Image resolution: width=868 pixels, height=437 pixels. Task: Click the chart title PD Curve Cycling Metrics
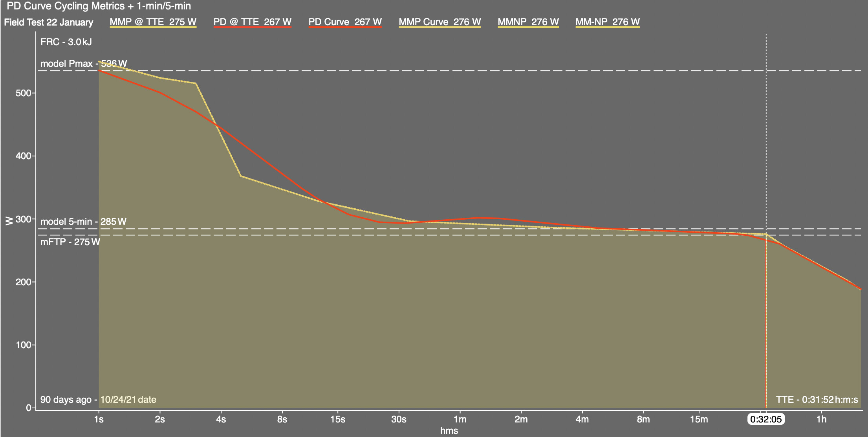click(x=99, y=6)
